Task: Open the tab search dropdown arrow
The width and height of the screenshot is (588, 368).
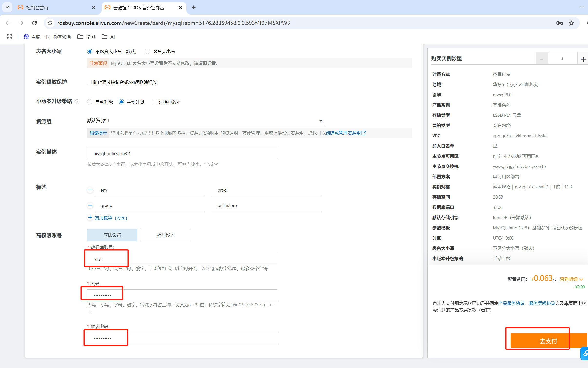Action: point(7,7)
